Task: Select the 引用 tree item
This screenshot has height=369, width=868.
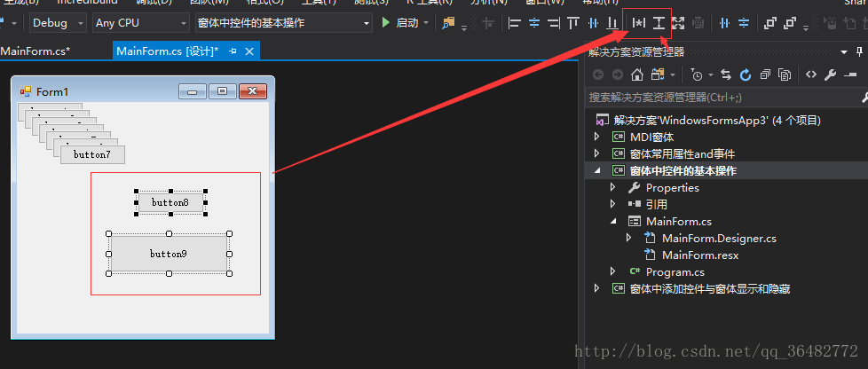Action: click(x=656, y=205)
